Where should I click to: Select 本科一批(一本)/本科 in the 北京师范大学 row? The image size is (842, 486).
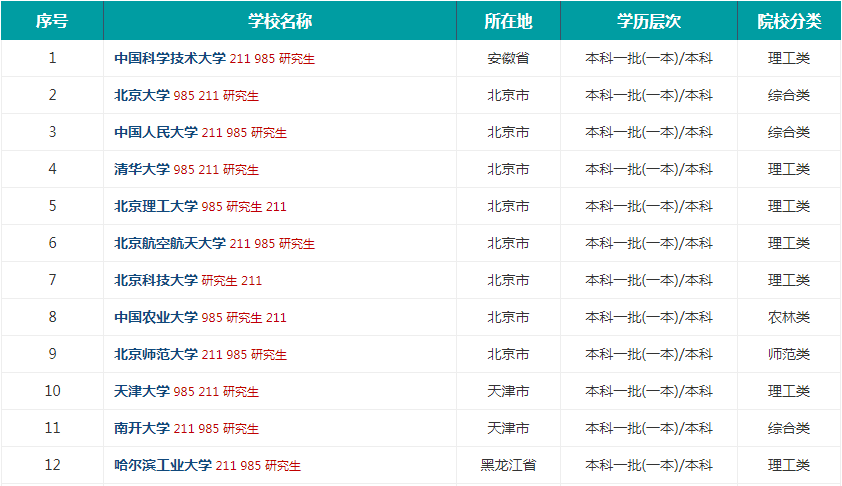coord(649,354)
